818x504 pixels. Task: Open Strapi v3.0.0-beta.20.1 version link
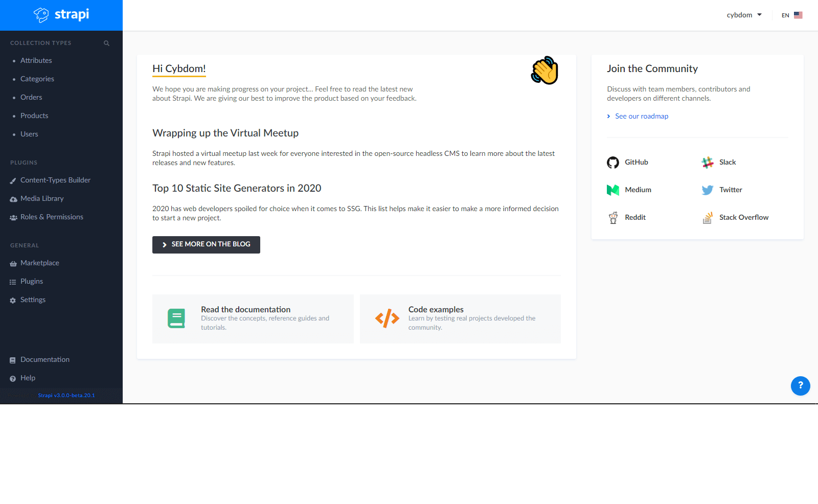coord(66,396)
